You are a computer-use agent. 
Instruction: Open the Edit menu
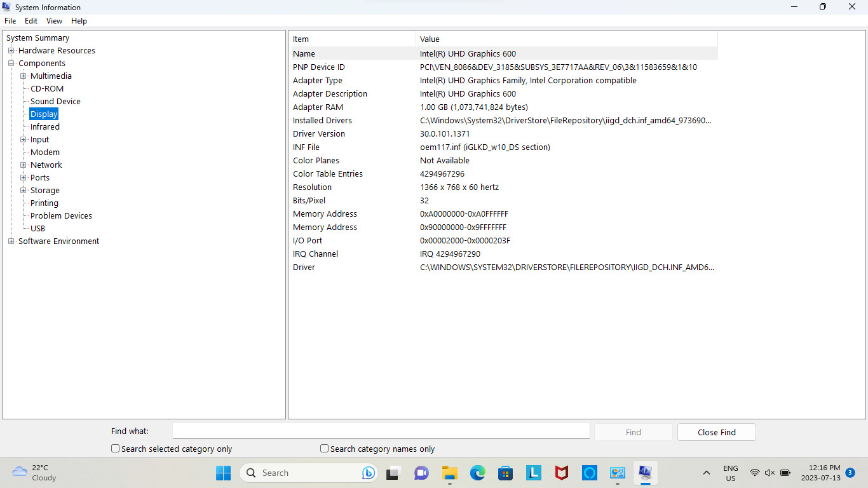(31, 21)
